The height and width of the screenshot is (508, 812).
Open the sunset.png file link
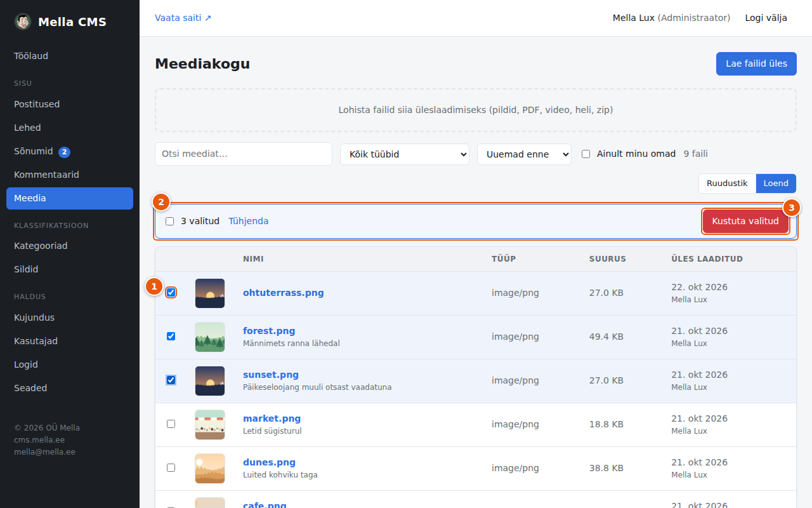click(271, 375)
